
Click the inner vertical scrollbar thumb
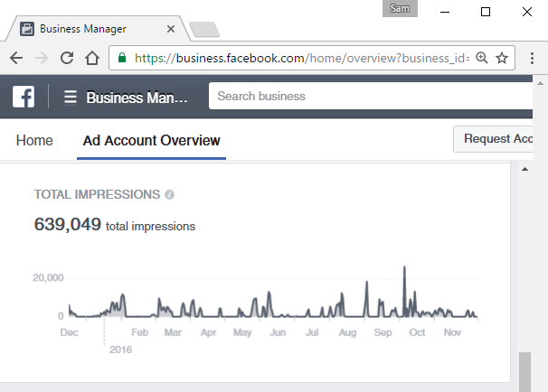click(524, 372)
